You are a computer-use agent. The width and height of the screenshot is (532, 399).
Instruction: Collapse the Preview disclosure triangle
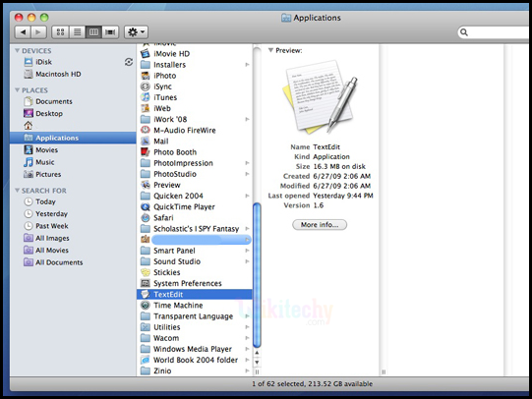coord(270,50)
